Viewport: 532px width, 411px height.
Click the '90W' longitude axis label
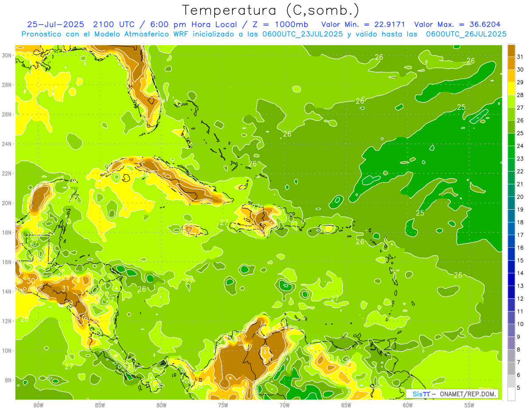click(x=38, y=405)
